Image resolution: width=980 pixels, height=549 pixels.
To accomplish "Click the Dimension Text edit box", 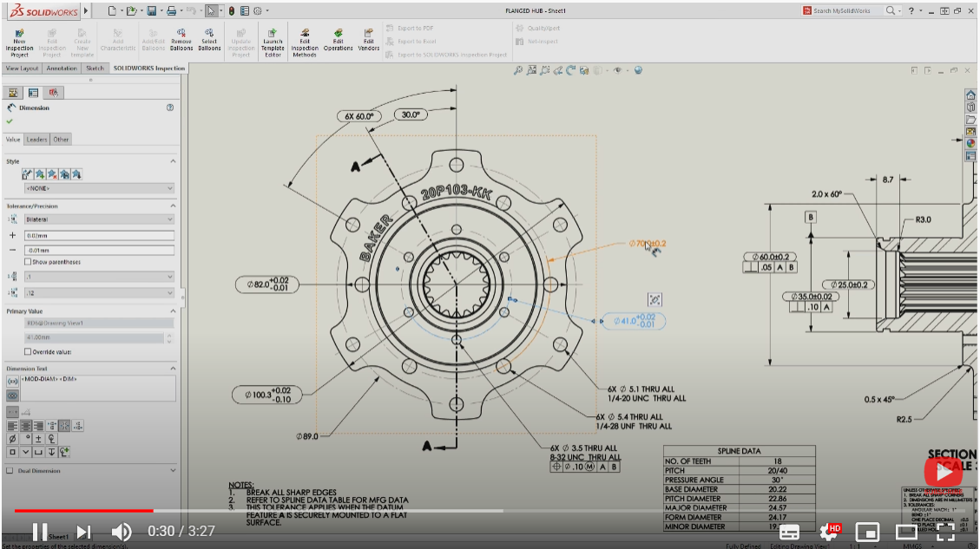I will [x=99, y=388].
